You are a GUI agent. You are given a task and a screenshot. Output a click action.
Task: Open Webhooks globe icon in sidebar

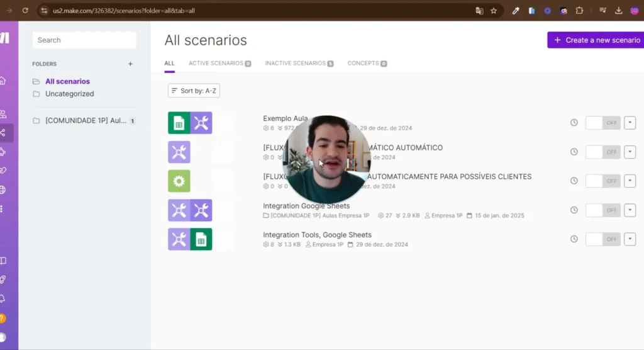click(x=3, y=189)
